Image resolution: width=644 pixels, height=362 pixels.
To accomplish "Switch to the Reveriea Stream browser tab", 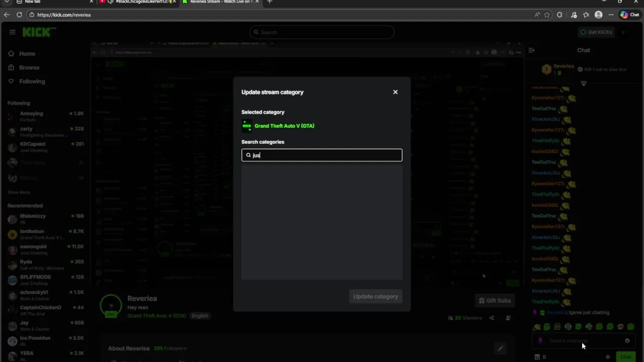I will pyautogui.click(x=220, y=2).
